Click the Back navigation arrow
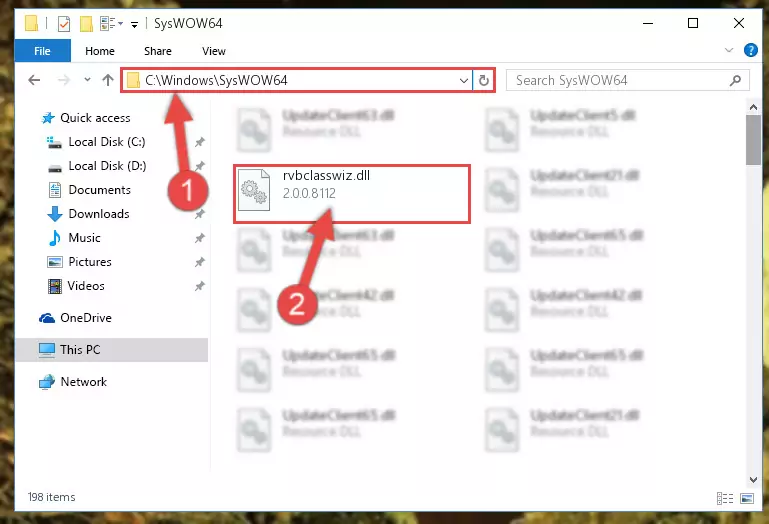769x524 pixels. point(34,80)
